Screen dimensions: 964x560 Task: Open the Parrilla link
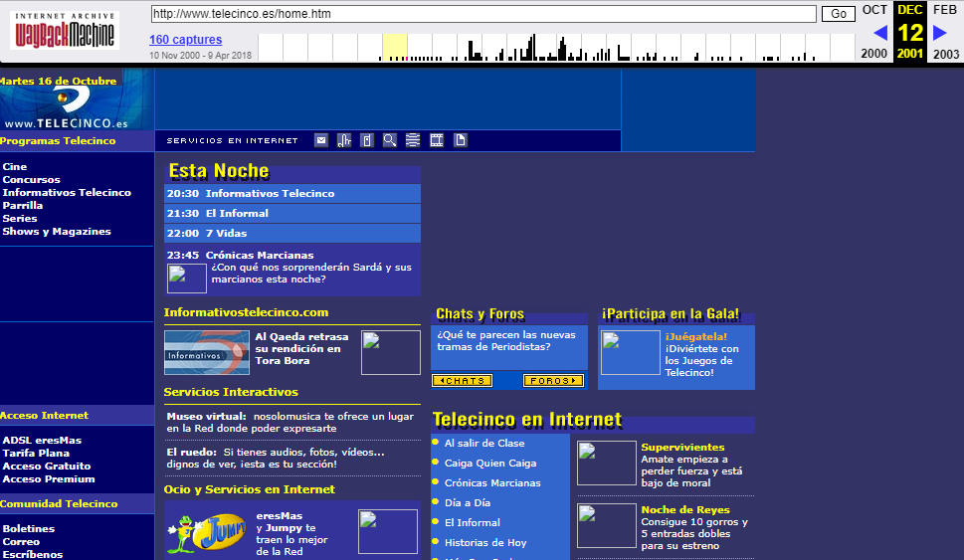pyautogui.click(x=23, y=205)
